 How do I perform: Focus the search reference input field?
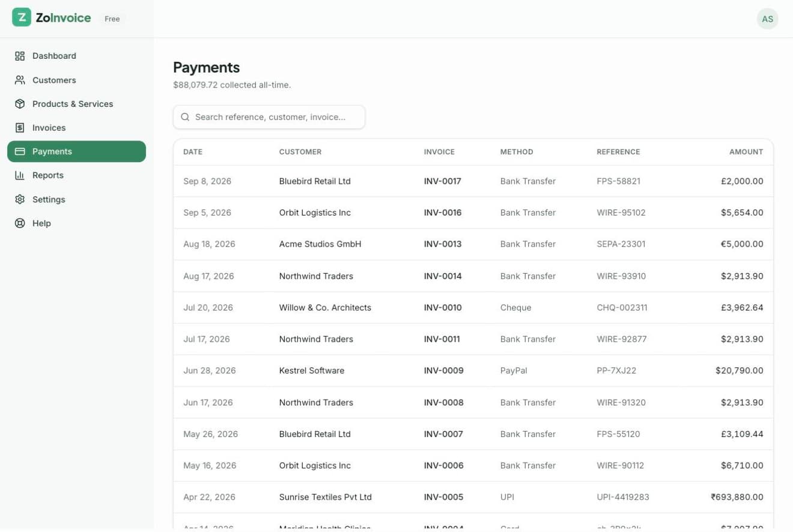269,117
